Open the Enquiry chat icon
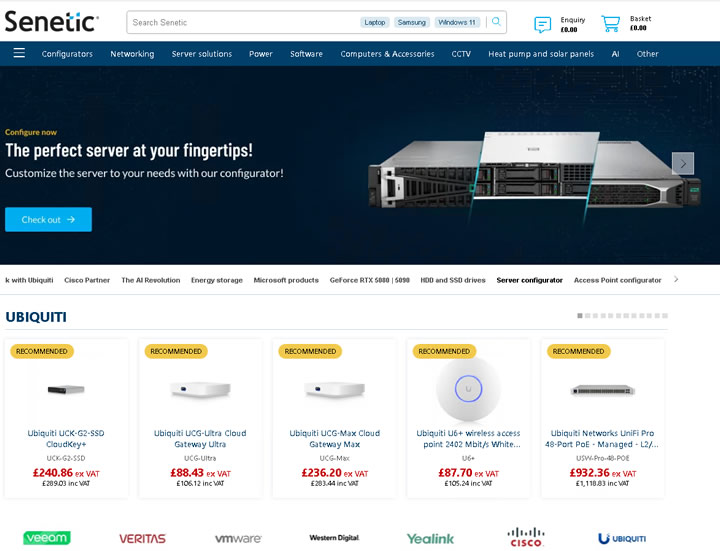This screenshot has width=720, height=551. tap(542, 24)
